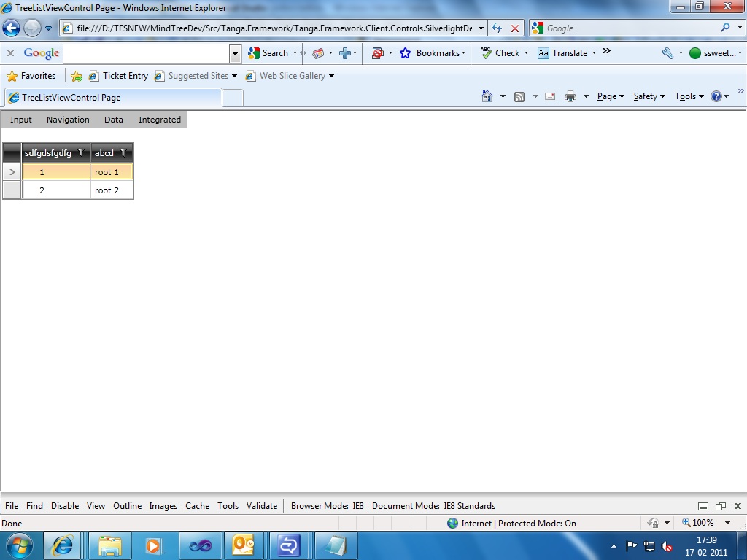Image resolution: width=747 pixels, height=560 pixels.
Task: Click the Refresh button beside address bar
Action: 497,28
